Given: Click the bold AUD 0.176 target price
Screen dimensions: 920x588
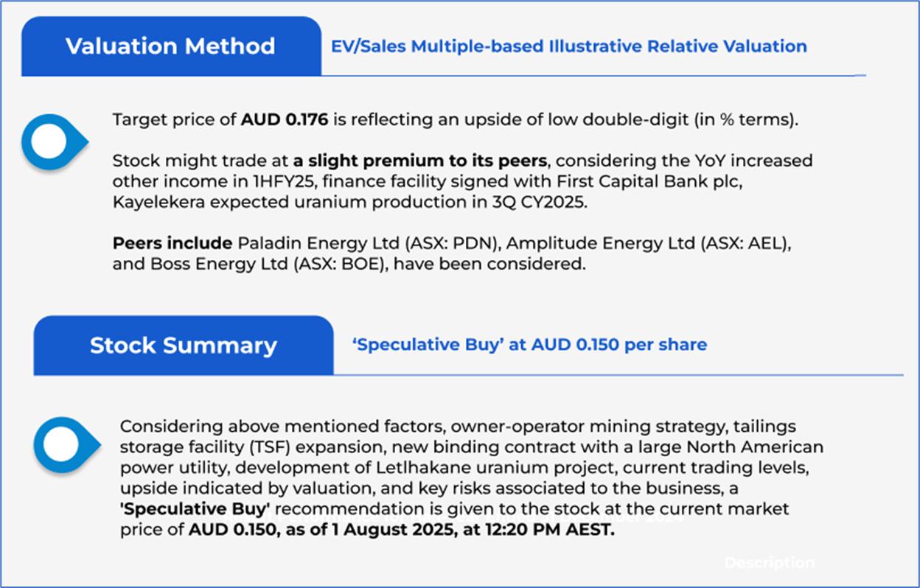Looking at the screenshot, I should click(x=285, y=119).
